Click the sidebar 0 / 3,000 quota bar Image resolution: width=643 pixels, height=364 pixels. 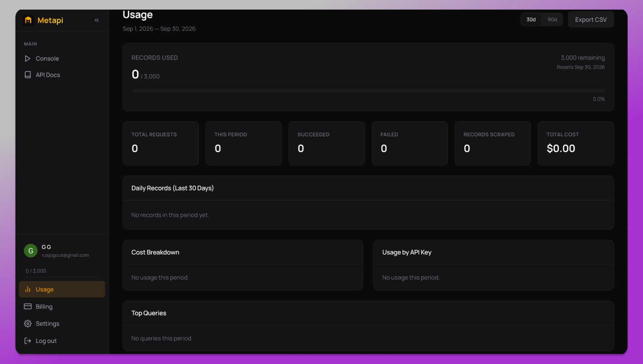62,277
